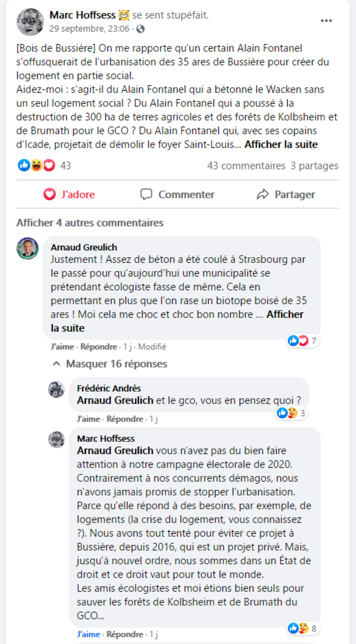
Task: Open Arnaud Greulich's avatar picture
Action: [x=28, y=248]
